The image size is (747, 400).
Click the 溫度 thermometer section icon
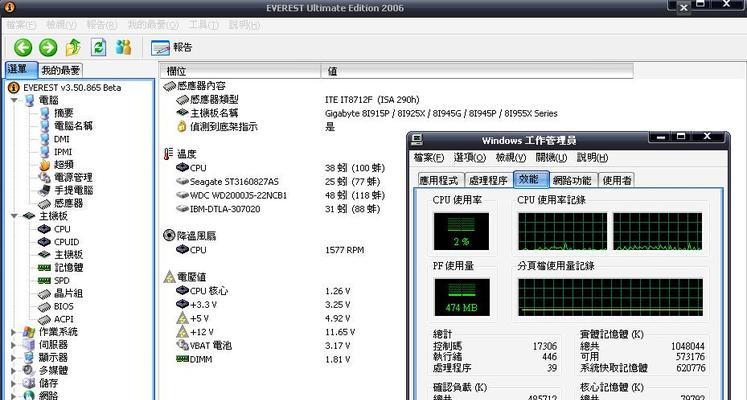coord(168,154)
